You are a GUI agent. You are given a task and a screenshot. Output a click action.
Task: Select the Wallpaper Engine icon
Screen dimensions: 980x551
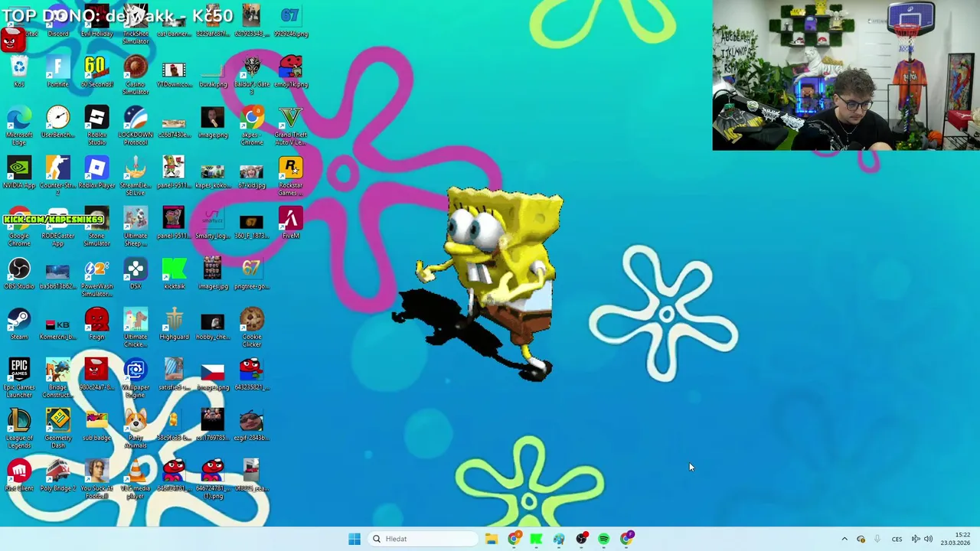(136, 379)
